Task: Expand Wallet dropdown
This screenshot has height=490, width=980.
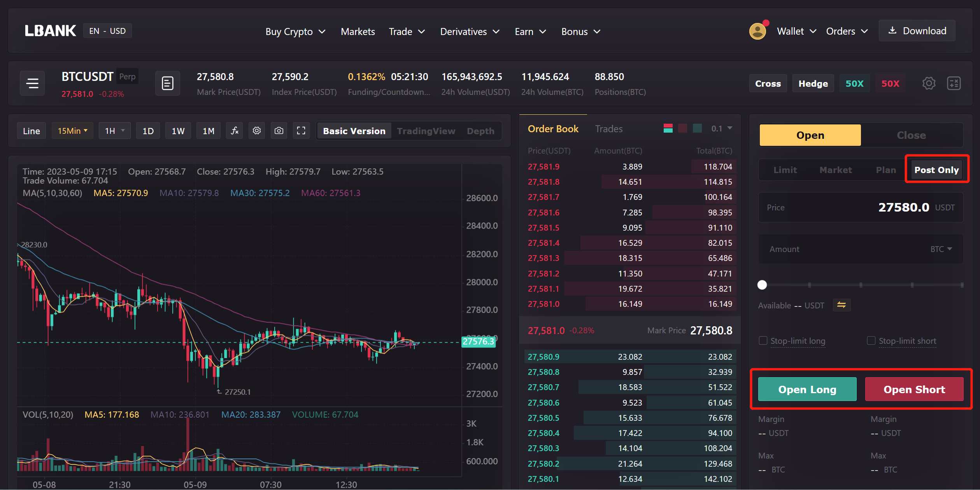Action: point(796,31)
